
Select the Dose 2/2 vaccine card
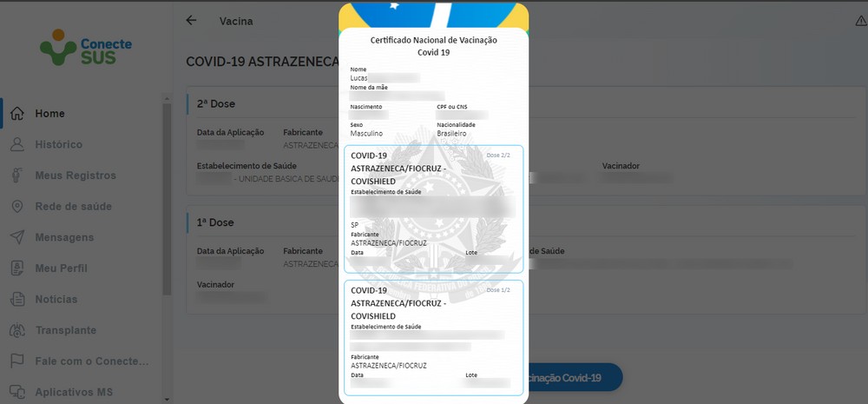coord(433,209)
